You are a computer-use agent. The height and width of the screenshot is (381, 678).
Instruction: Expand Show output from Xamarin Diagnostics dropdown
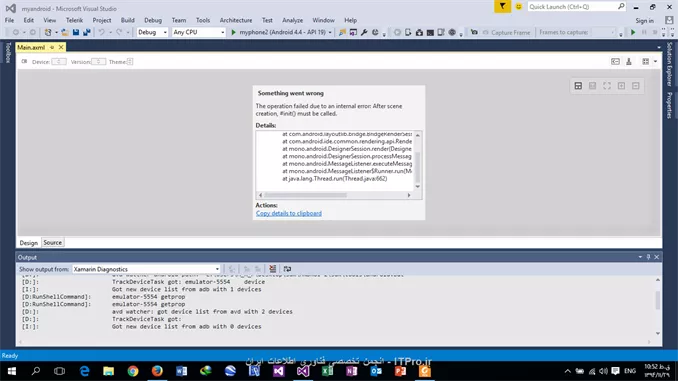tap(146, 269)
